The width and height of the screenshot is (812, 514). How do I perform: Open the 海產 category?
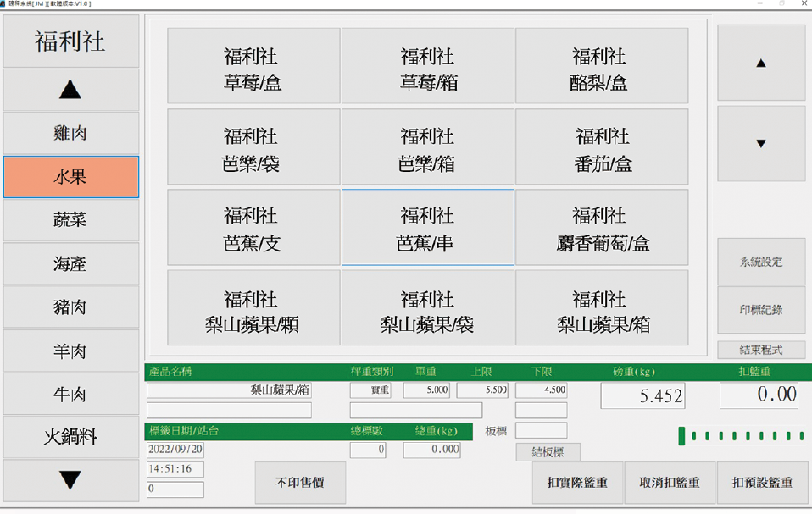70,264
